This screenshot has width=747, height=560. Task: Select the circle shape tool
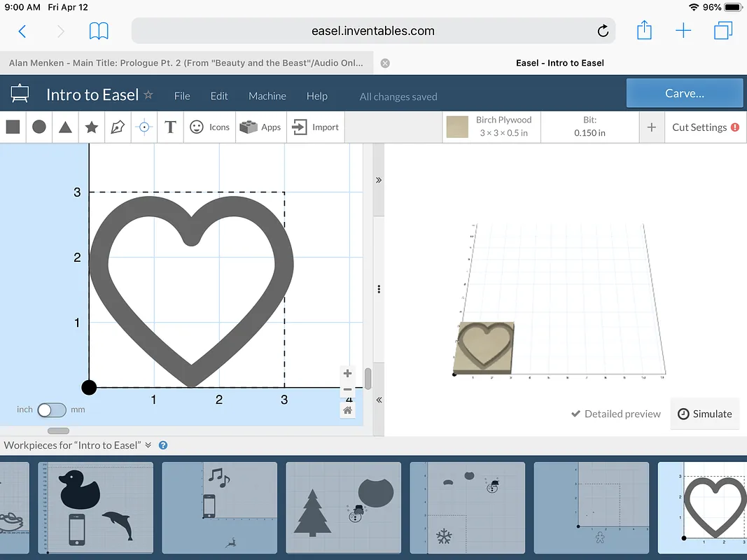point(39,127)
